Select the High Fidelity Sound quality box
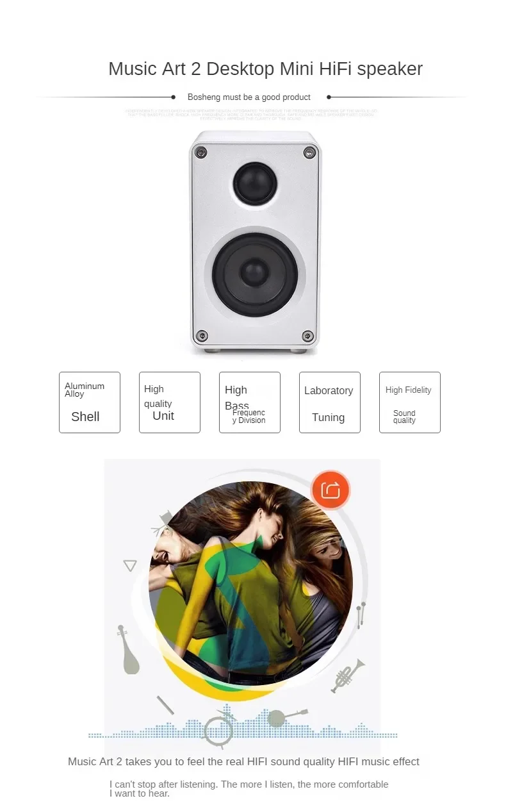Viewport: 506px width, 812px height. point(410,402)
